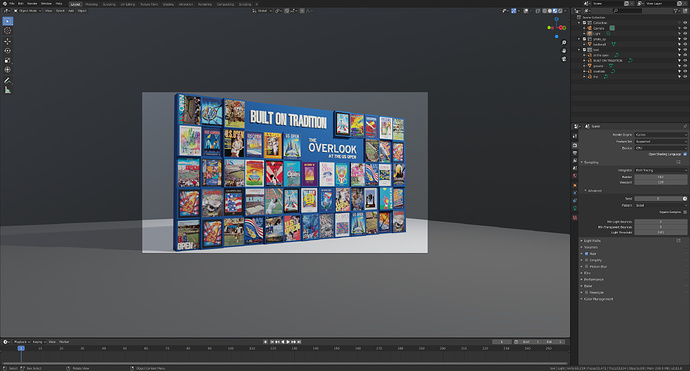Open the Render Engine dropdown
Image resolution: width=690 pixels, height=371 pixels.
coord(660,135)
